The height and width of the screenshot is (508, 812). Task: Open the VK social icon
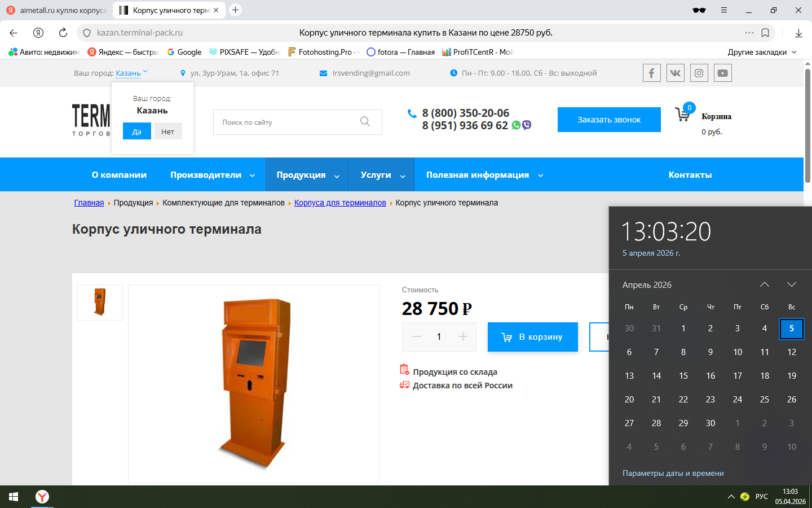676,73
